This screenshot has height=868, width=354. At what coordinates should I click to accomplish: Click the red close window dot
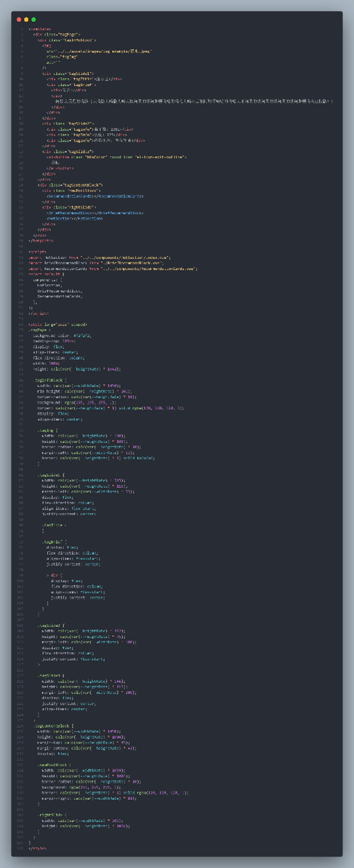pyautogui.click(x=19, y=19)
